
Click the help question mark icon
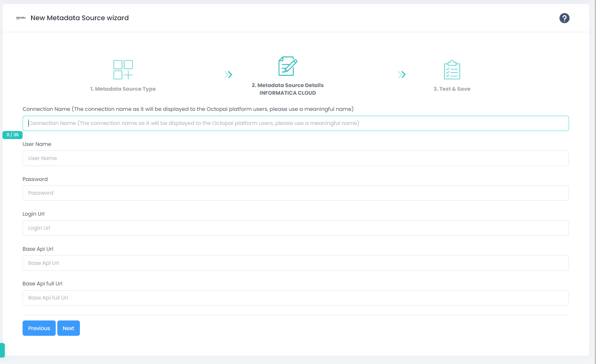564,18
